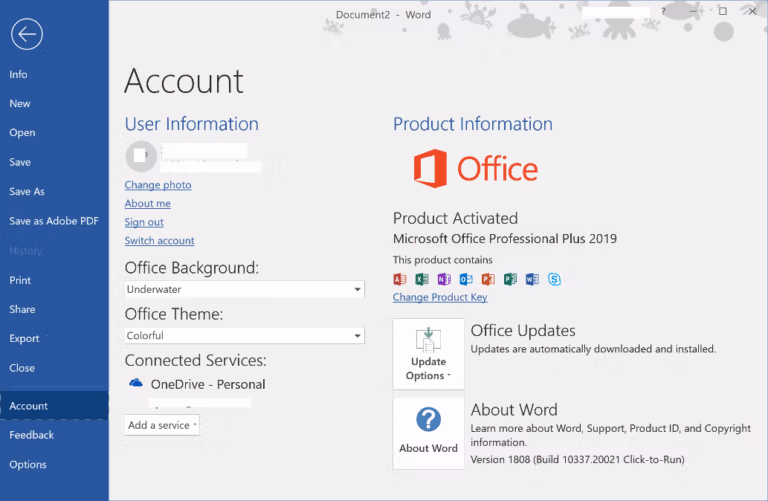Click the OneNote app icon
The width and height of the screenshot is (768, 501).
[444, 279]
